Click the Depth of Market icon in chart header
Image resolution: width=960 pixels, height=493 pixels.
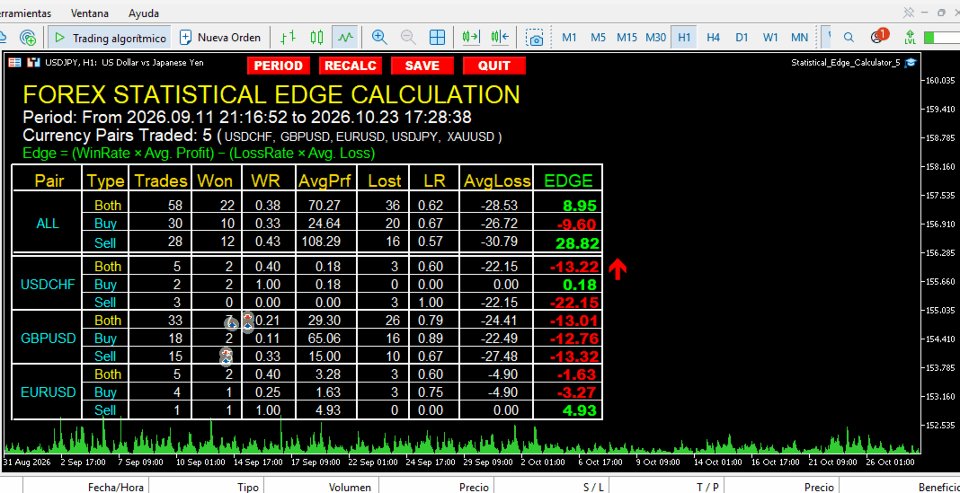pyautogui.click(x=15, y=62)
